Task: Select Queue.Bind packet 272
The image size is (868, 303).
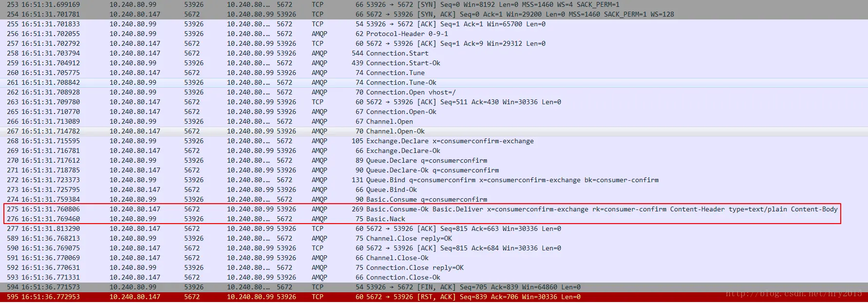Action: tap(434, 180)
